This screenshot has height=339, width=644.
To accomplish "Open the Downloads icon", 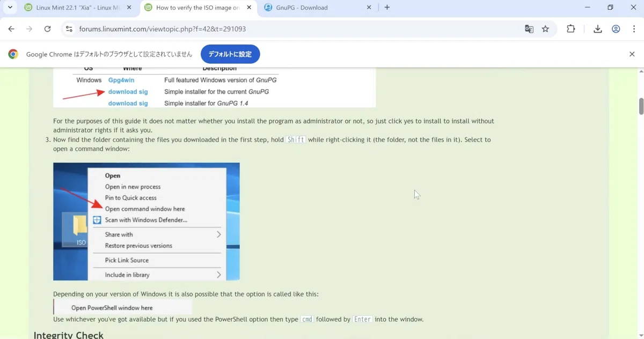I will [x=597, y=29].
